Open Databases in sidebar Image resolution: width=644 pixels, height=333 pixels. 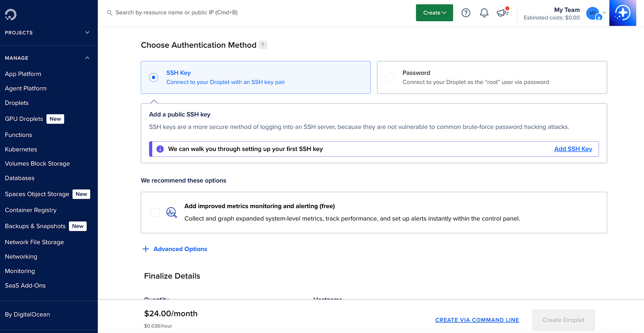(x=19, y=178)
